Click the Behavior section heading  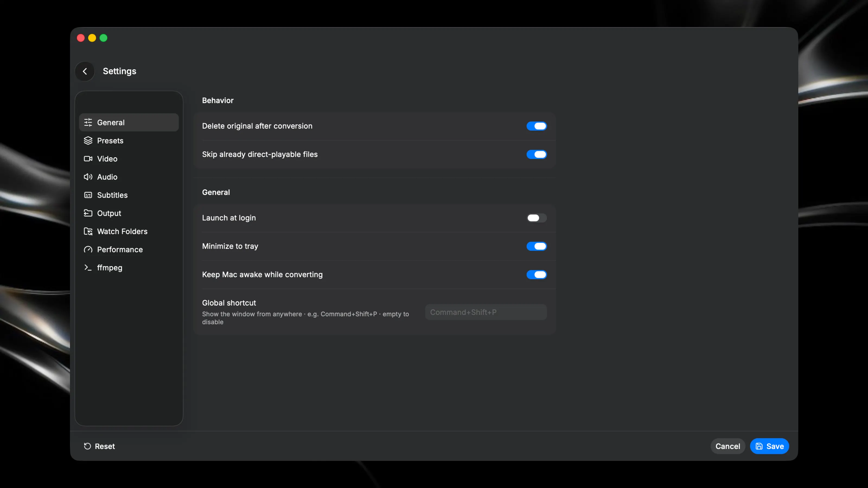tap(218, 100)
